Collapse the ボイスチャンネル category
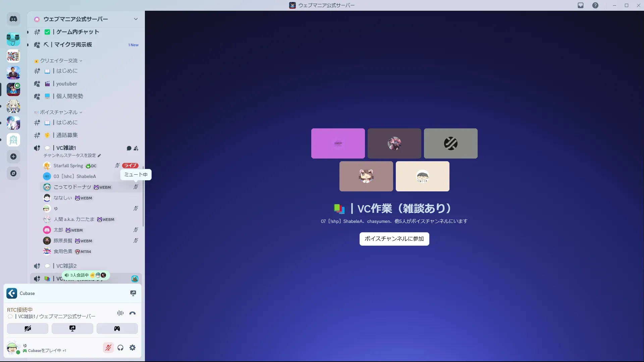The height and width of the screenshot is (362, 644). point(59,112)
